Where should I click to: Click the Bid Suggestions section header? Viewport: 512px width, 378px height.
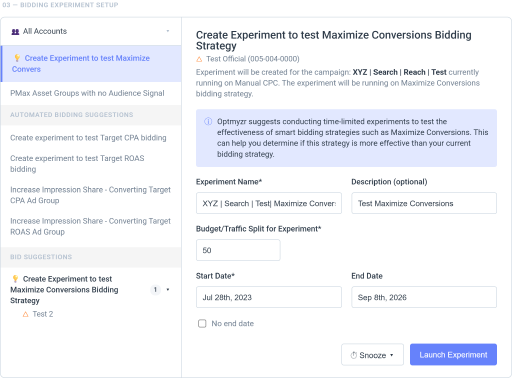[x=41, y=257]
